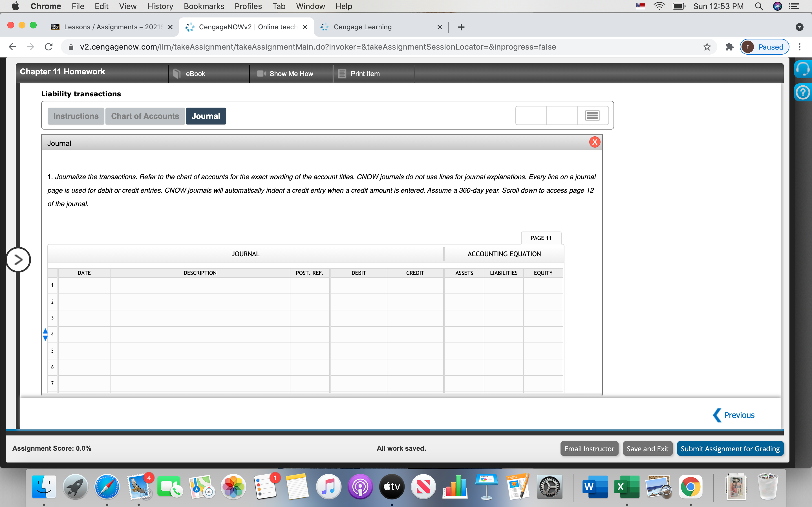Image resolution: width=812 pixels, height=507 pixels.
Task: Select the PAGE 11 tab
Action: (x=540, y=238)
